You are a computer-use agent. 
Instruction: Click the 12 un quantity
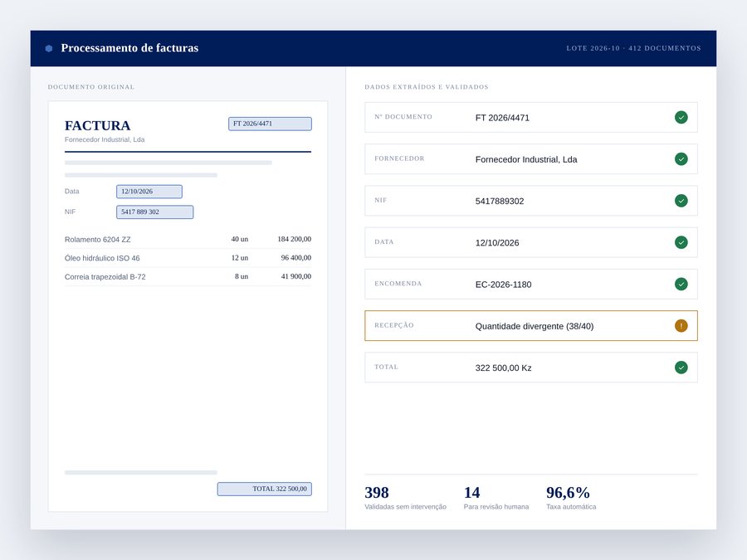tap(240, 258)
